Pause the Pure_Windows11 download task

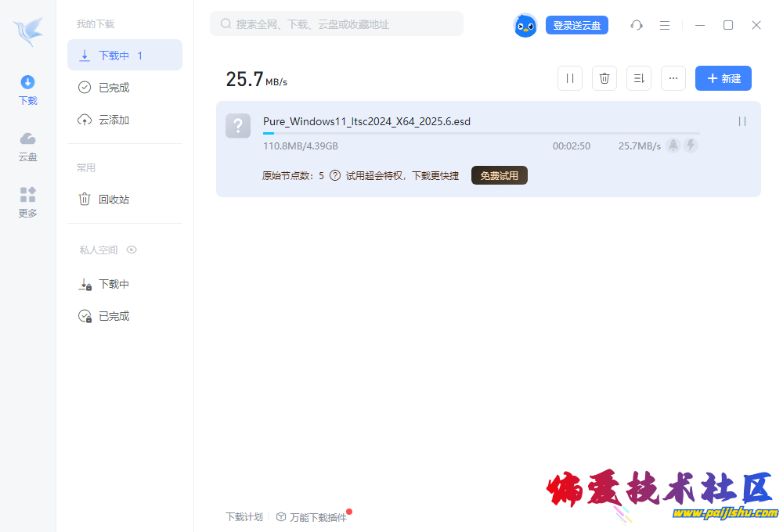742,121
